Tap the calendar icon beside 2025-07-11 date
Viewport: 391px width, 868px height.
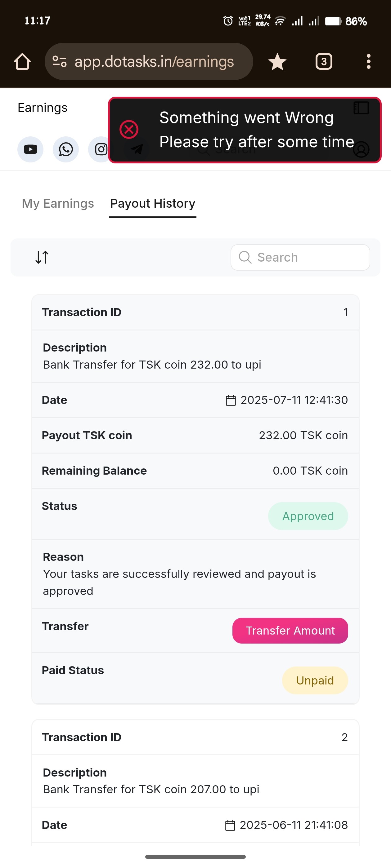point(231,400)
